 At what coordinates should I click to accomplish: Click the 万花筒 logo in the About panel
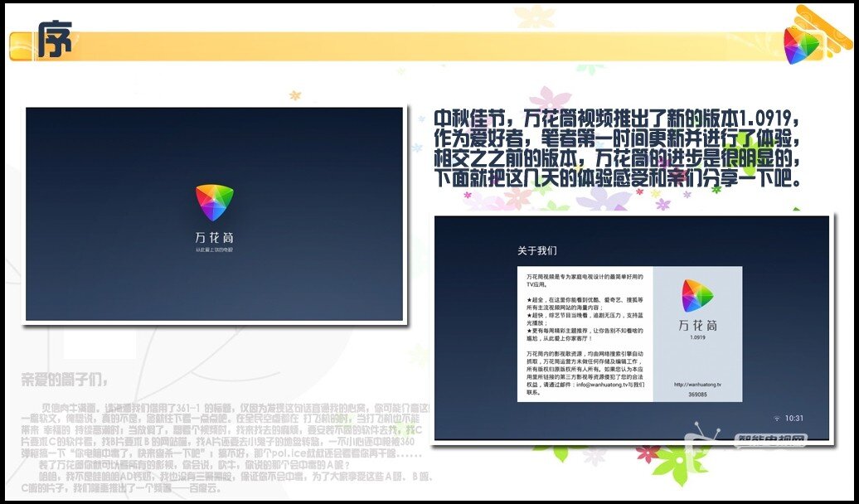(x=697, y=297)
